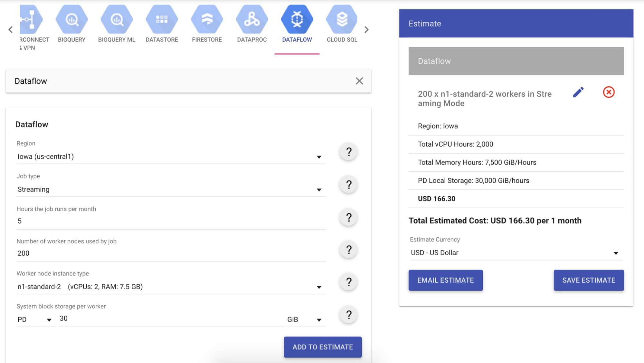The width and height of the screenshot is (644, 363).
Task: Click the storage size field showing 30
Action: click(x=171, y=319)
